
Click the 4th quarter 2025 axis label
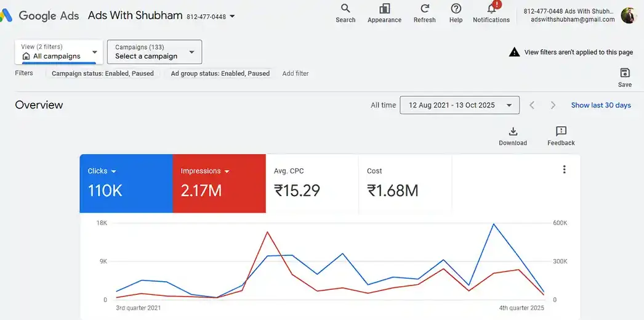click(522, 308)
